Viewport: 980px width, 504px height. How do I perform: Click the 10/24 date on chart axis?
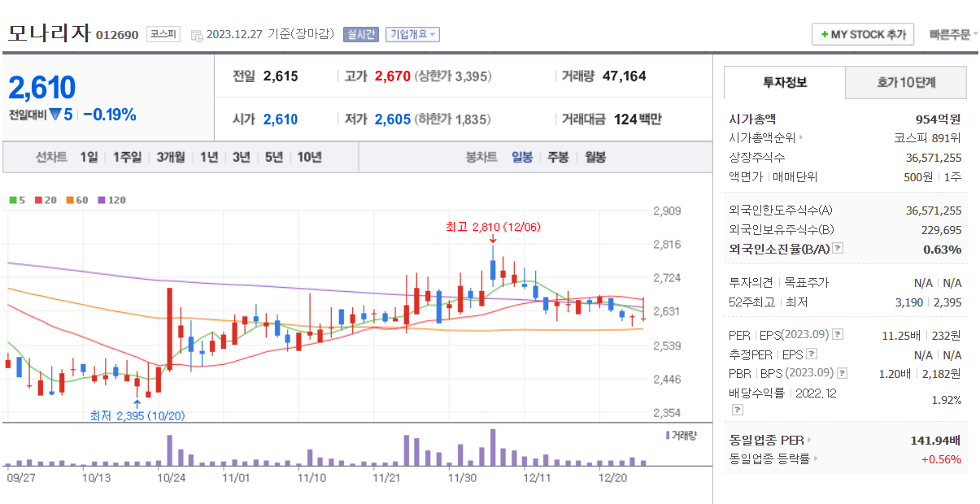(172, 478)
